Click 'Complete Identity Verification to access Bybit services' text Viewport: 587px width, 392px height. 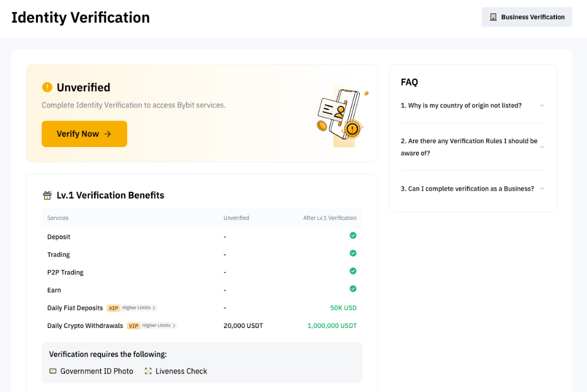(133, 105)
